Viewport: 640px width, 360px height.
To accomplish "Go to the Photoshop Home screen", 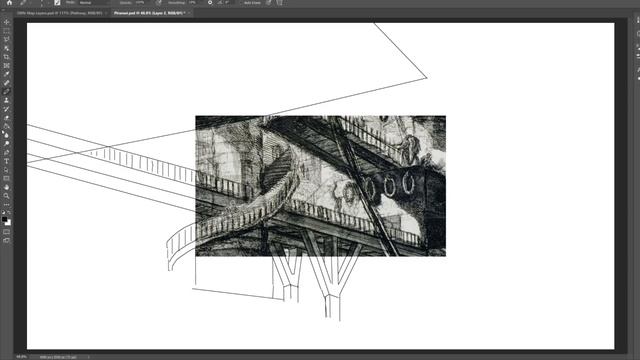I will point(9,2).
